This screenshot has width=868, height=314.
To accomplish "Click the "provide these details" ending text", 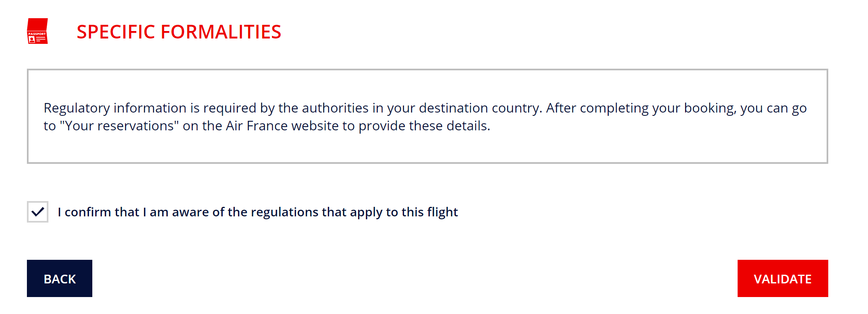I will [424, 126].
